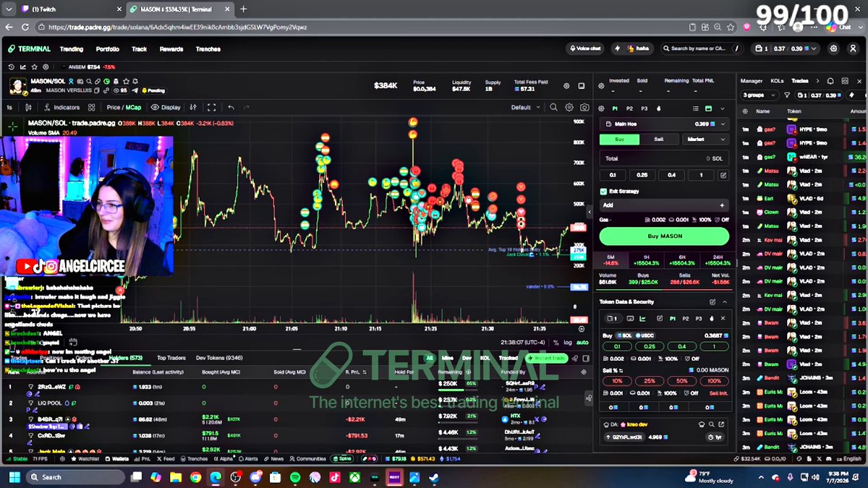The width and height of the screenshot is (868, 488).
Task: Open the KOLs tab in side panel
Action: (x=777, y=81)
